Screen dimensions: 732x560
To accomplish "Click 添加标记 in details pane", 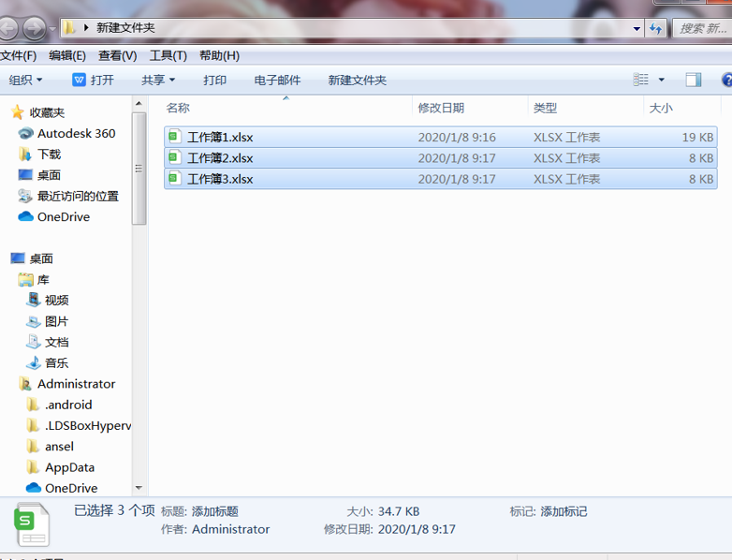I will tap(564, 511).
